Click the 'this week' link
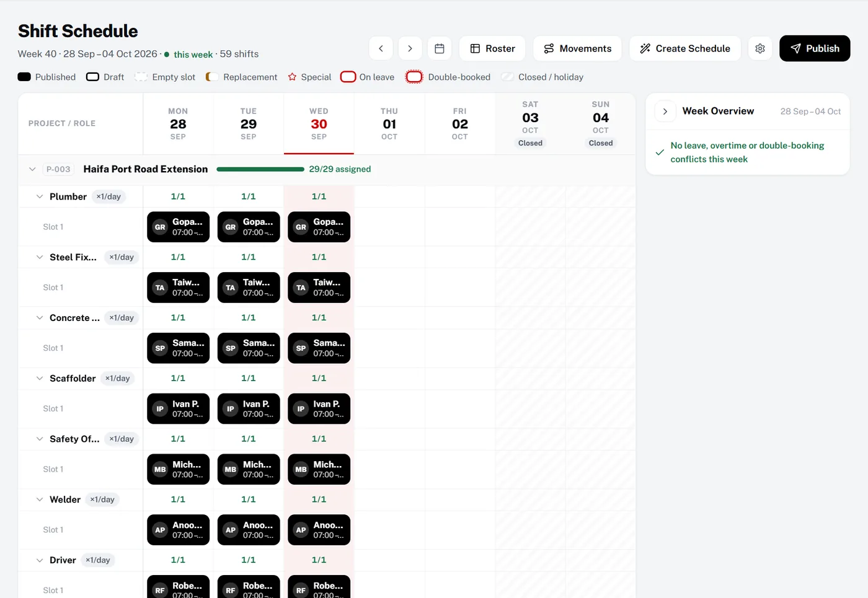 click(x=193, y=55)
